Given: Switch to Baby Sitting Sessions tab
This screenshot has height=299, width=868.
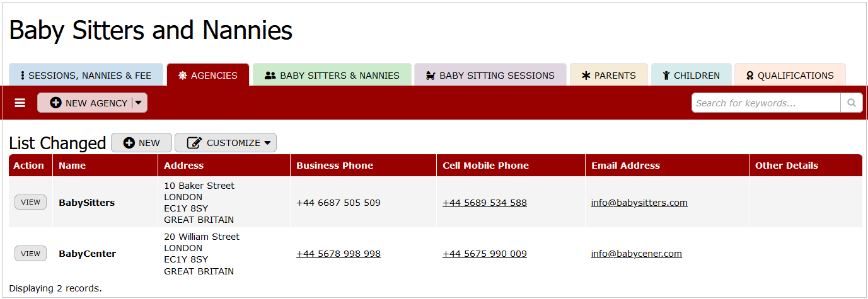Looking at the screenshot, I should [490, 76].
